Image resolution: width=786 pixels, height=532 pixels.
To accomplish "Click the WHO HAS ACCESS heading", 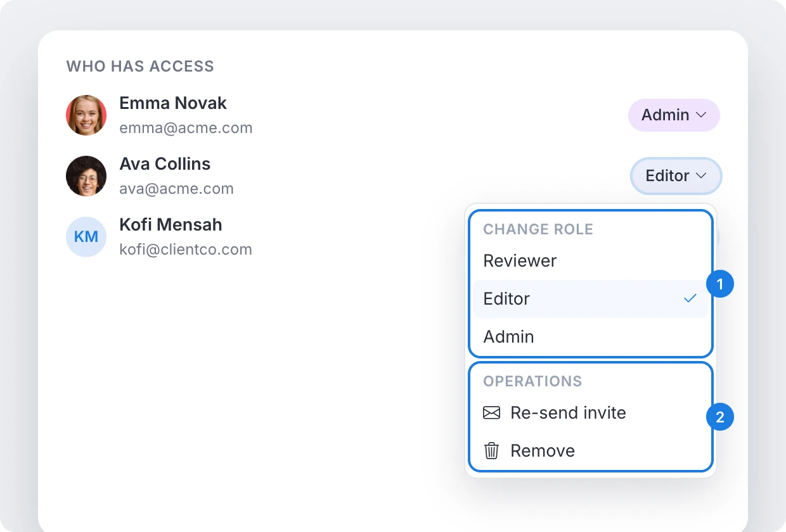I will point(140,66).
